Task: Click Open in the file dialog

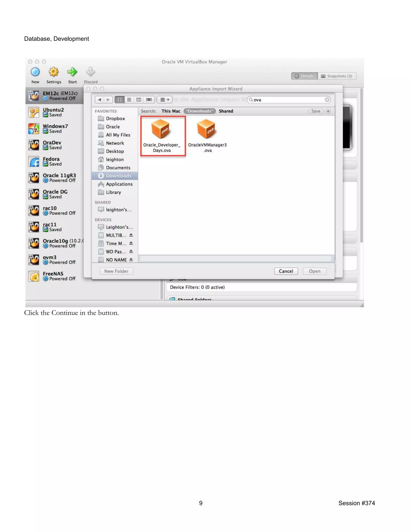Action: click(x=315, y=271)
